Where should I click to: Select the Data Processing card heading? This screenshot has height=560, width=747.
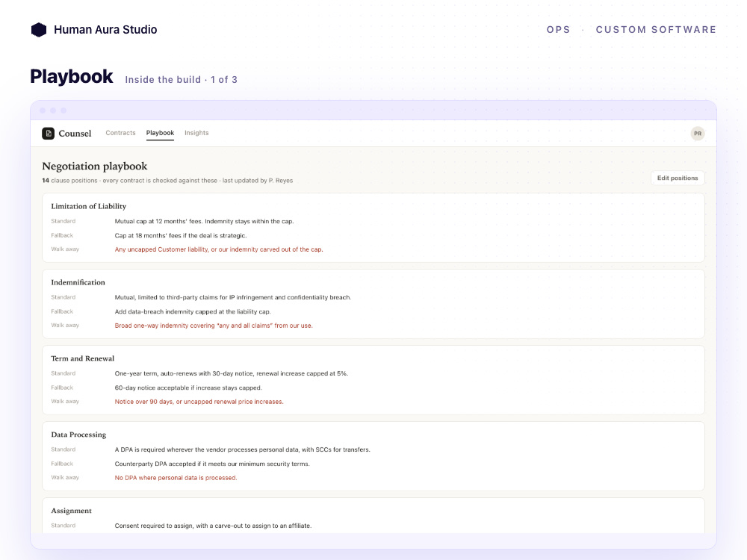click(78, 435)
